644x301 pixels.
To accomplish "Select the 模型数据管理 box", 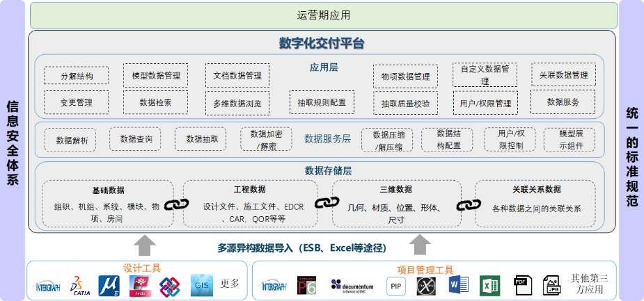I will coord(156,76).
